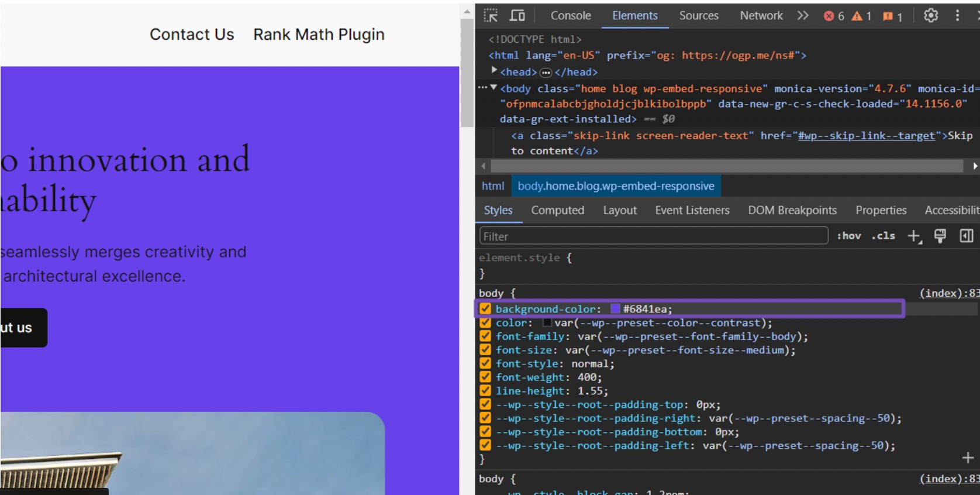Open the DOM Breakpoints pane tab

tap(792, 210)
